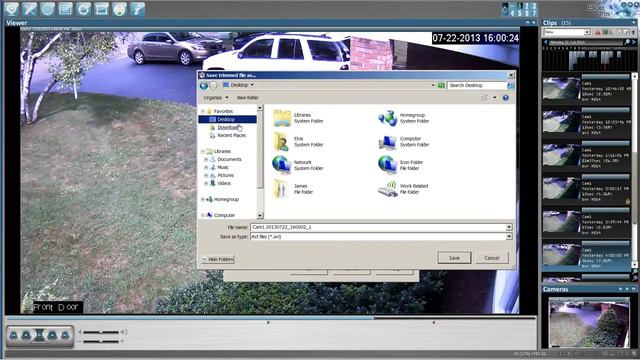640x360 pixels.
Task: Go to next day in clips date bar
Action: pyautogui.click(x=634, y=42)
